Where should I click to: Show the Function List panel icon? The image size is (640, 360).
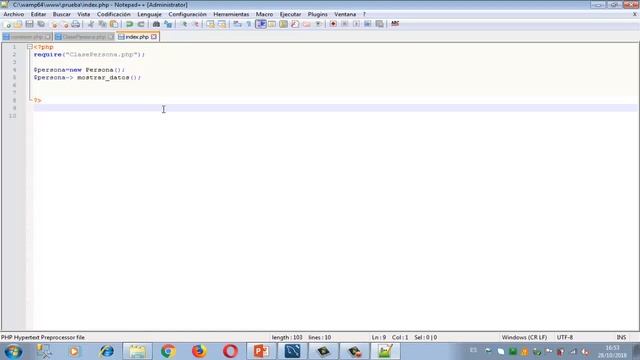(x=295, y=24)
